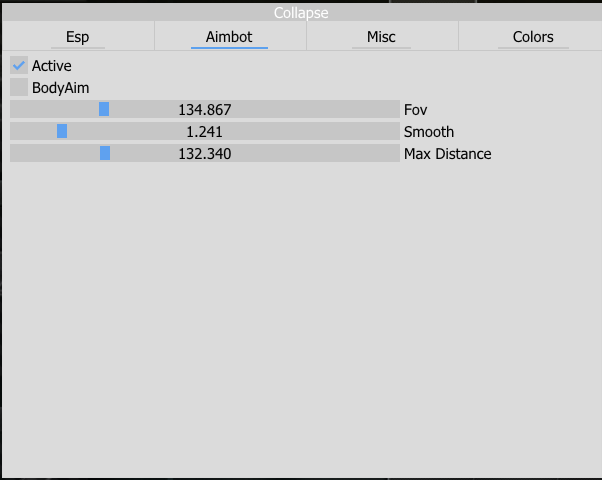Click the Max Distance label
Viewport: 602px width, 480px height.
447,153
